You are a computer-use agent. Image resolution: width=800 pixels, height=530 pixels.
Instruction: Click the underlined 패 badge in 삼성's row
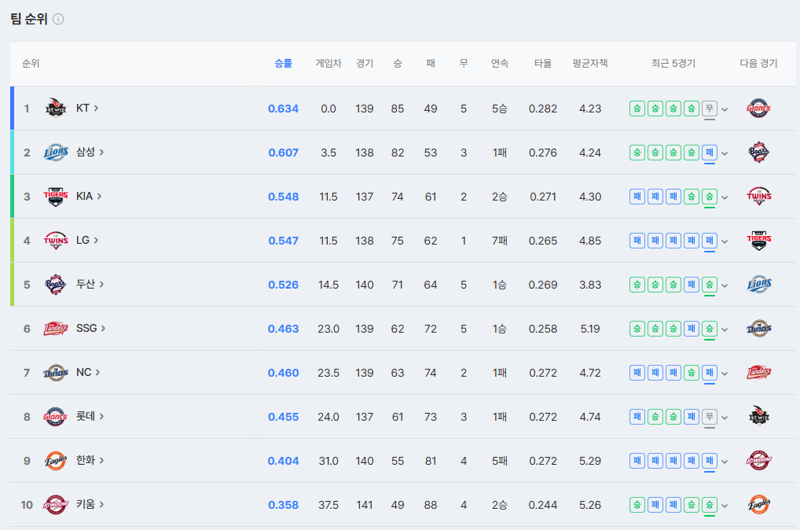(709, 153)
